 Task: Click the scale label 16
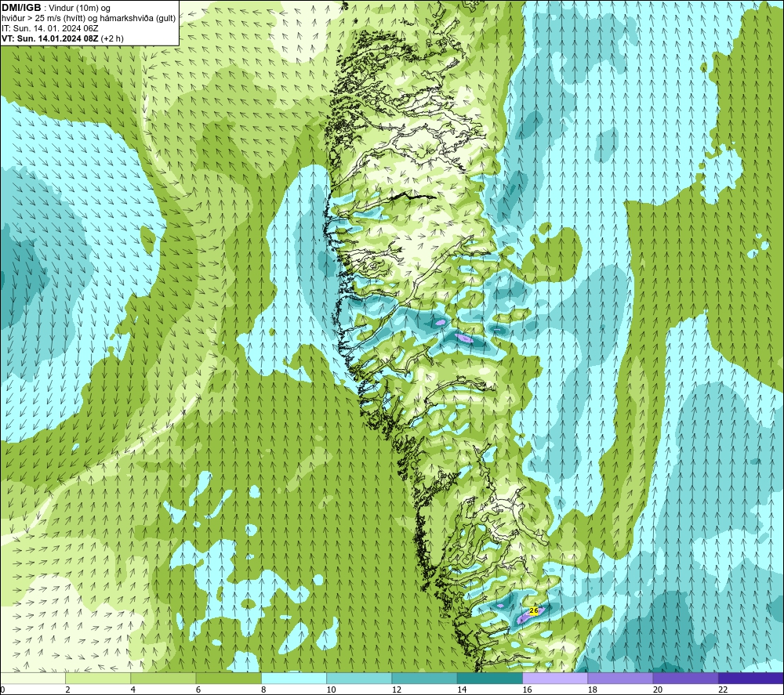click(x=527, y=690)
